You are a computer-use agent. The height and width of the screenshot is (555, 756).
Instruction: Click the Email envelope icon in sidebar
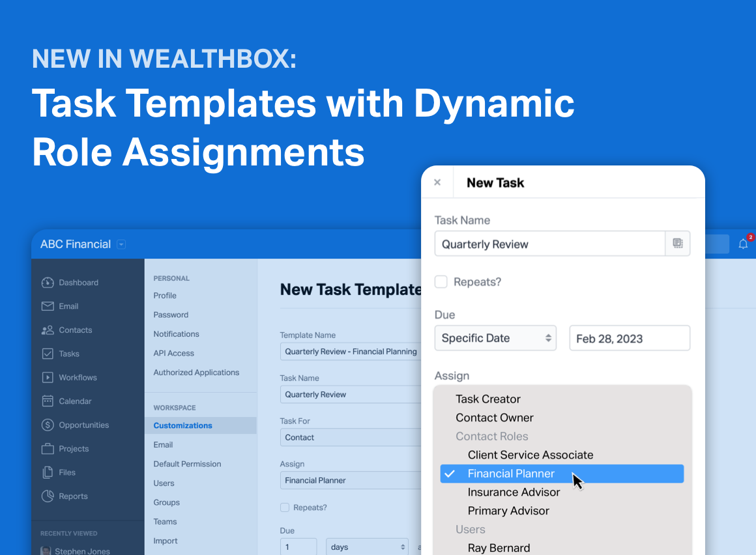(x=47, y=306)
